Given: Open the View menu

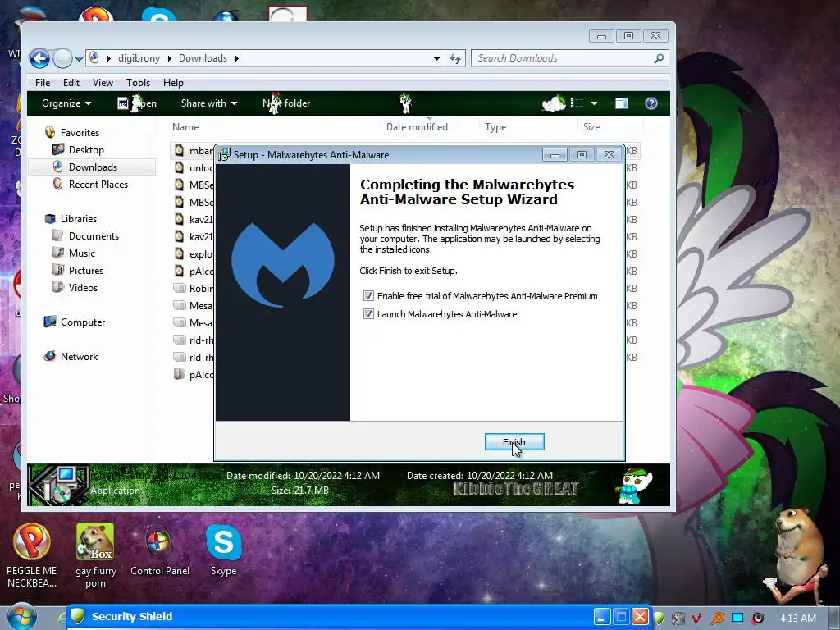Looking at the screenshot, I should click(x=103, y=83).
